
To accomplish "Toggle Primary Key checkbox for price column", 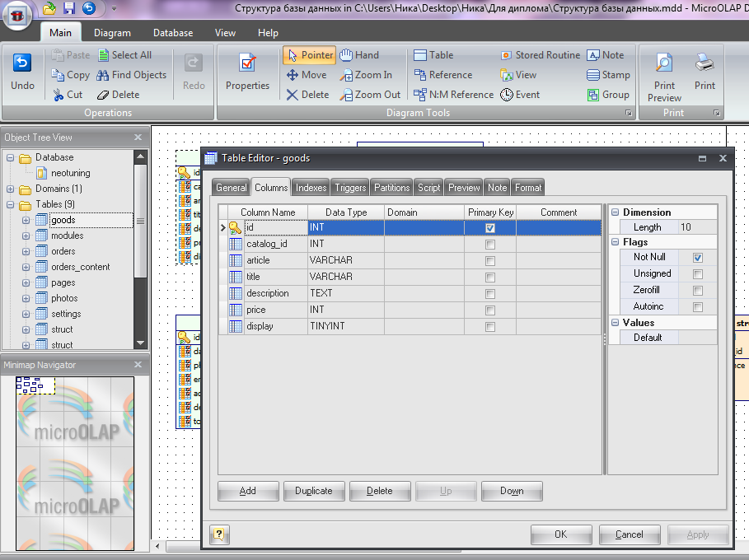I will pos(489,310).
